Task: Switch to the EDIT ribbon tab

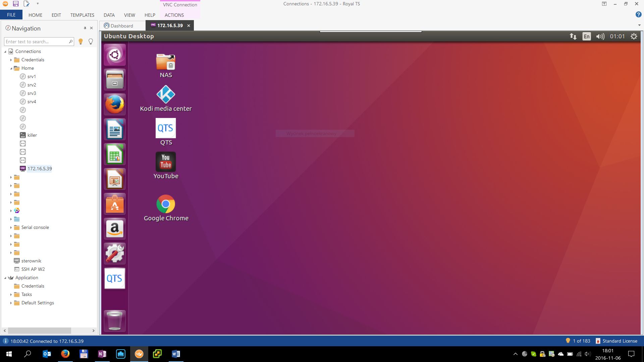Action: tap(56, 15)
